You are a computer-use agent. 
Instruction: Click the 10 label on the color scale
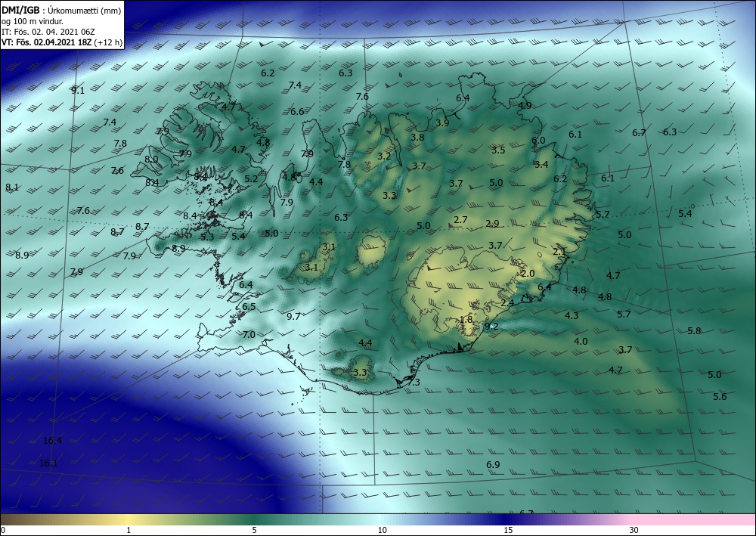(x=383, y=530)
